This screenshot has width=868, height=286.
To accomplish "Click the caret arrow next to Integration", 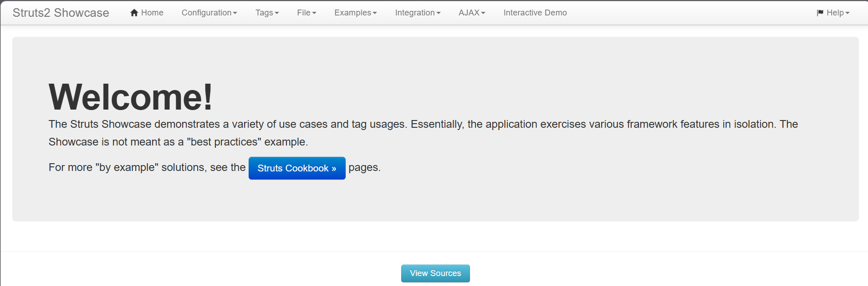I will 439,13.
